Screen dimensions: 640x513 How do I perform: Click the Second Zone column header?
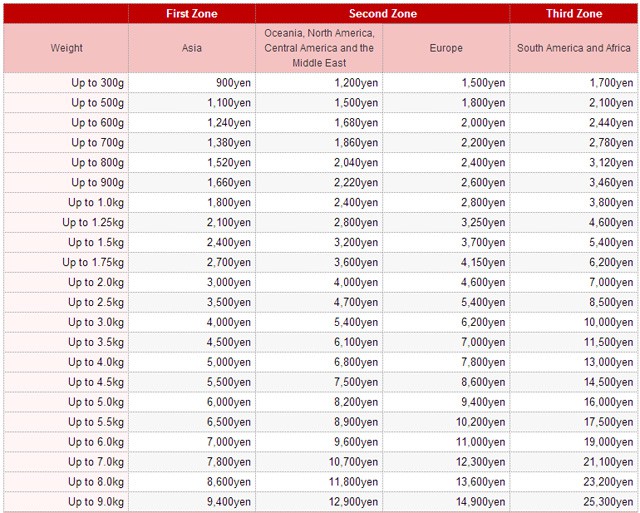click(382, 13)
